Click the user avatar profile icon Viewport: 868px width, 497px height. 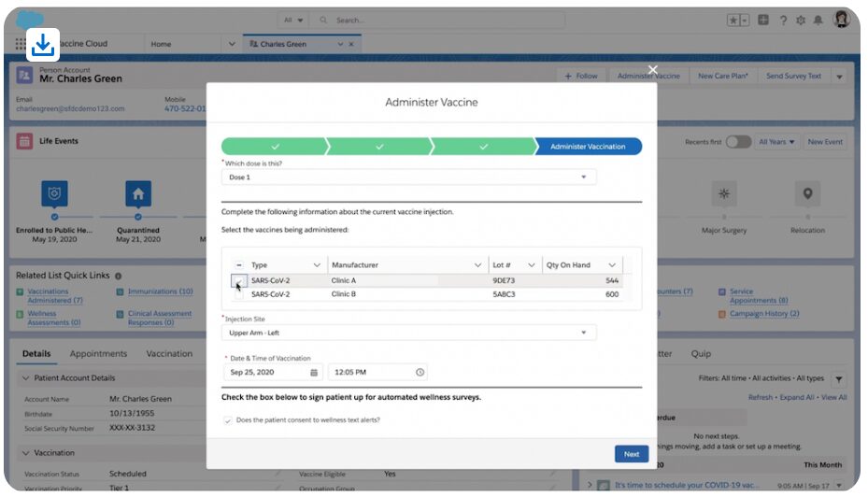841,20
